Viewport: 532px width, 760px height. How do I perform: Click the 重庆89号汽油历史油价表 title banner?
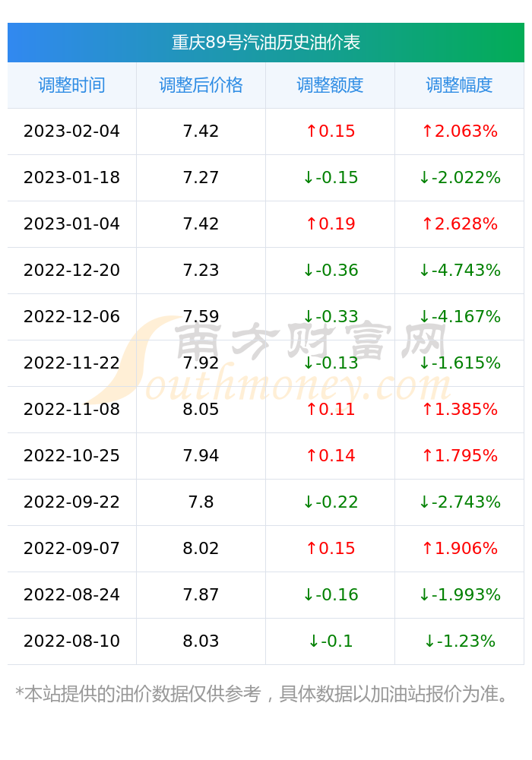pyautogui.click(x=265, y=43)
